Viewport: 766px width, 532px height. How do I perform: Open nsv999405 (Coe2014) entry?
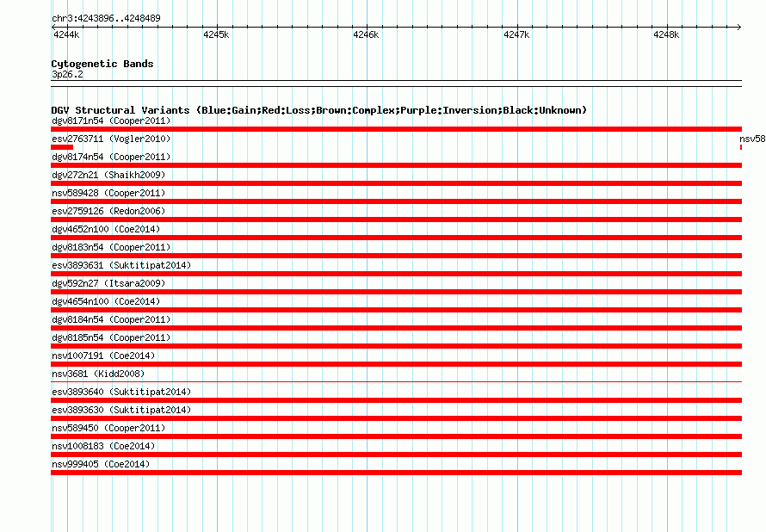point(101,464)
